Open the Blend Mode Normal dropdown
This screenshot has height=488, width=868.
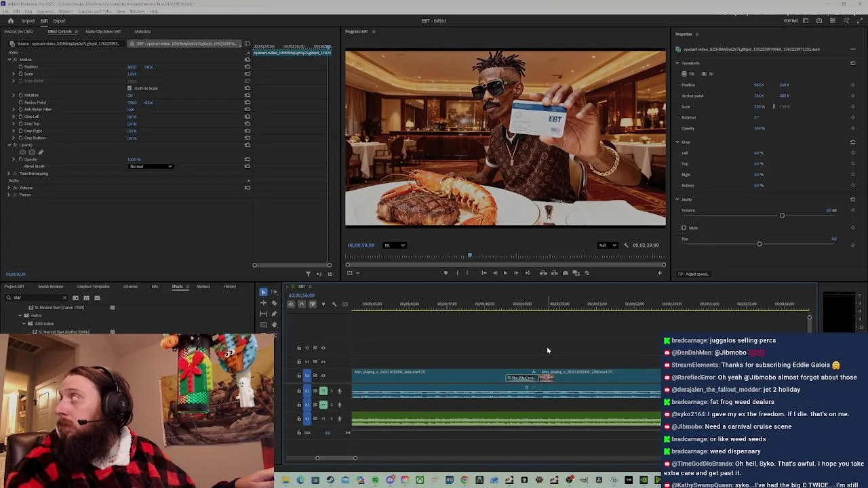[151, 166]
